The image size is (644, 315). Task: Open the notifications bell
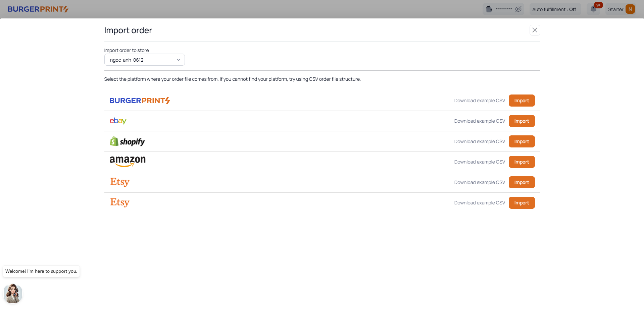click(x=593, y=9)
